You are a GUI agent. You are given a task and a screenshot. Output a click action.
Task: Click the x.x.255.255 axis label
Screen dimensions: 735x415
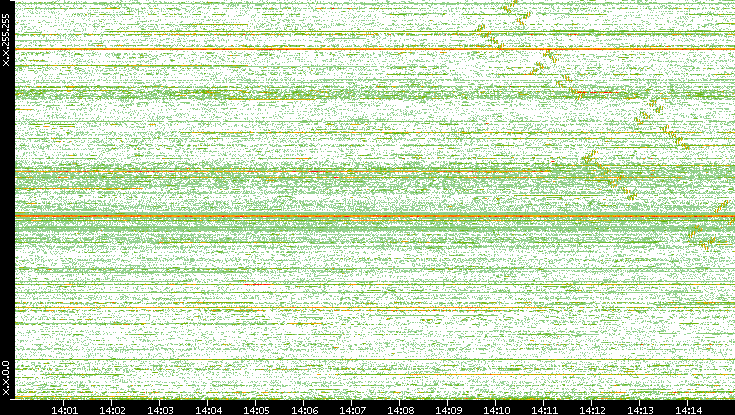point(6,40)
